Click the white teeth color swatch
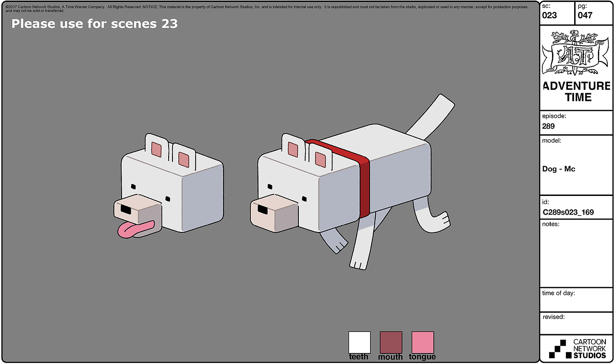 coord(359,342)
